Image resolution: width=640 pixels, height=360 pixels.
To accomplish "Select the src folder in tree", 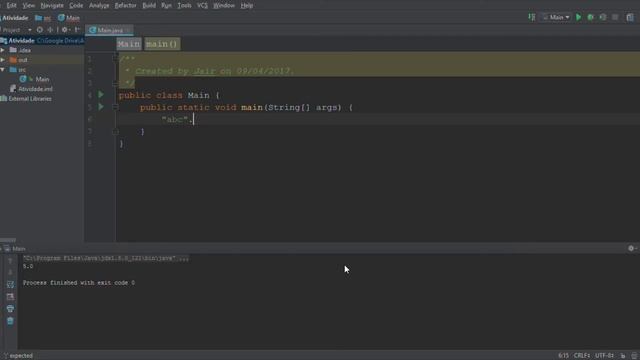I will pyautogui.click(x=18, y=69).
